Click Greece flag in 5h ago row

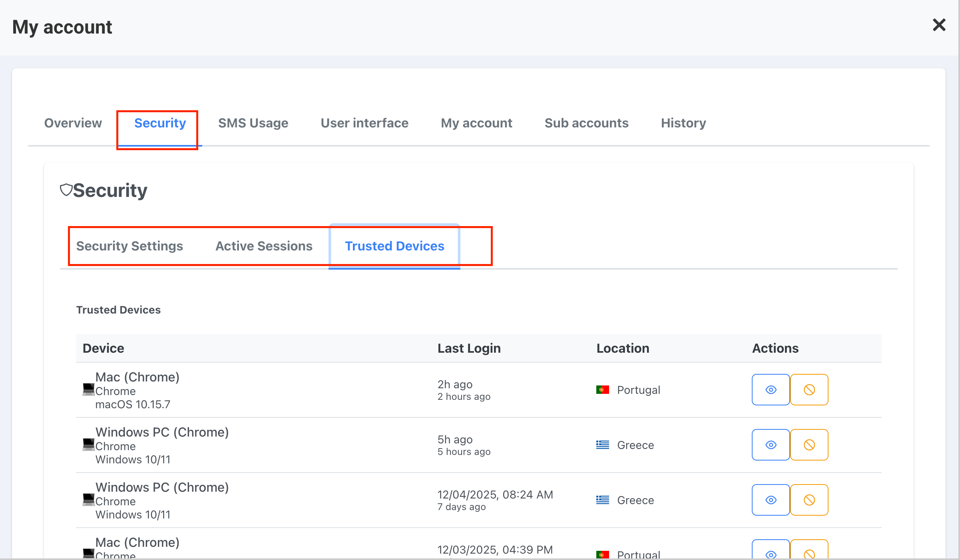602,445
